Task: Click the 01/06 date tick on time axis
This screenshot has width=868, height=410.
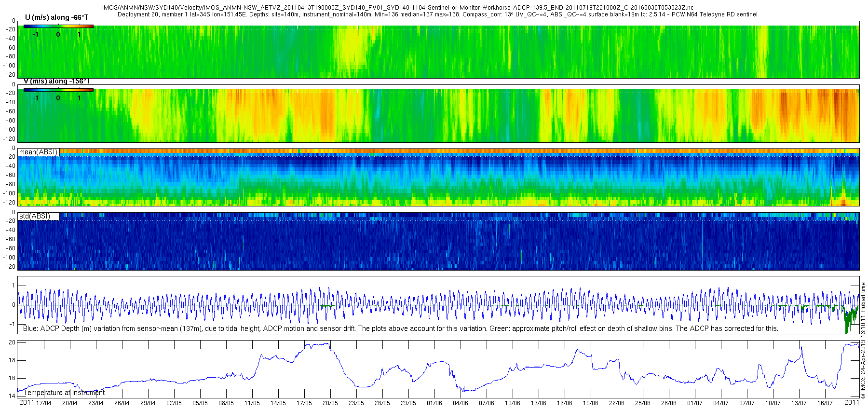Action: [x=434, y=403]
